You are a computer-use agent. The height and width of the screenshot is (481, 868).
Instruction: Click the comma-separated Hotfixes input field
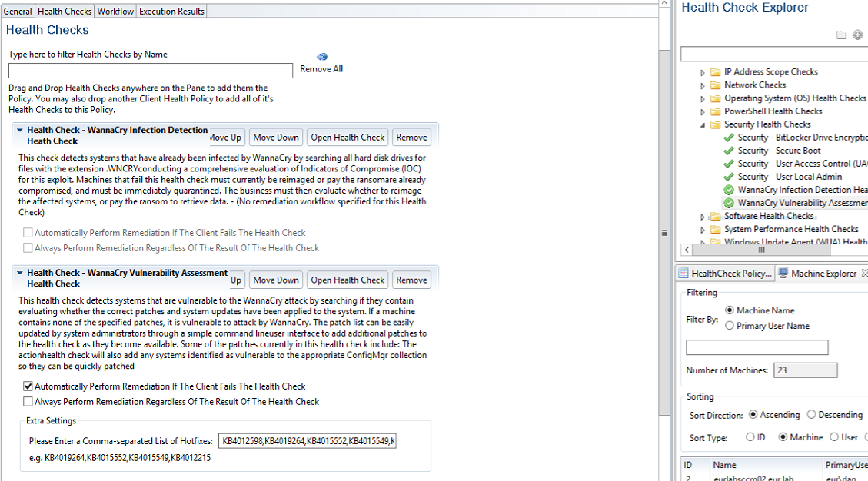pos(307,441)
